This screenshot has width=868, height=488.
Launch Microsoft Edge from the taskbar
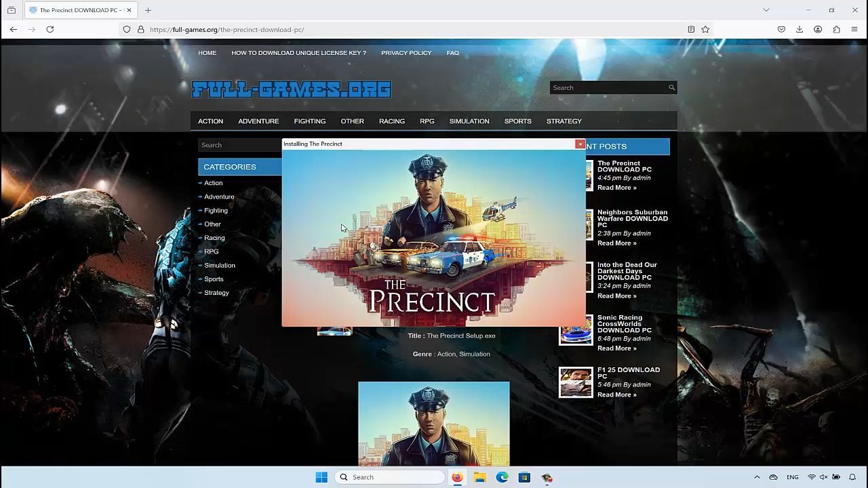(502, 477)
